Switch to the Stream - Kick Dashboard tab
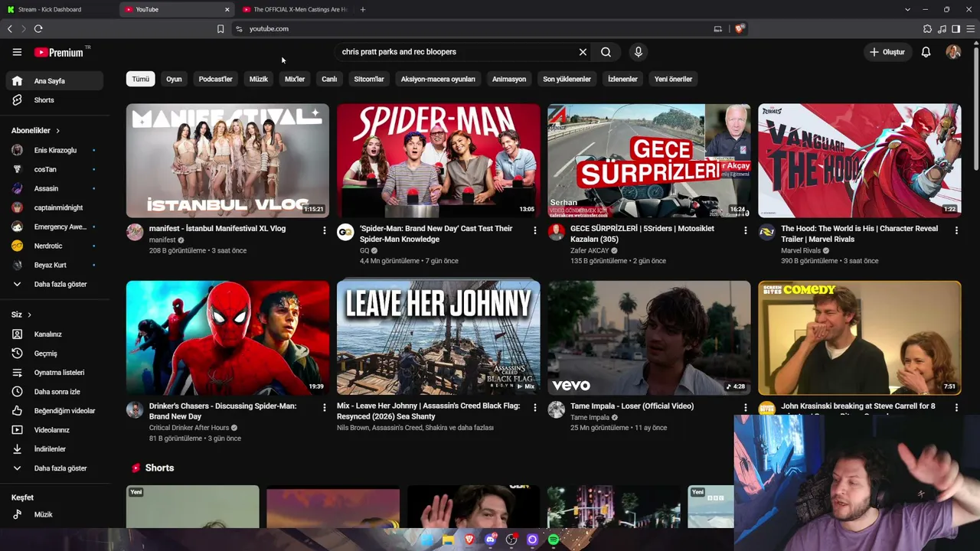This screenshot has height=551, width=980. pyautogui.click(x=60, y=9)
